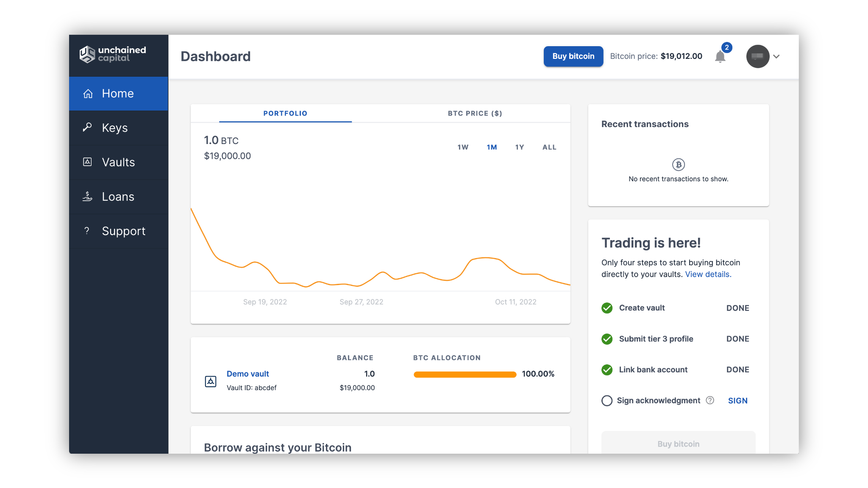Click the Home house icon in sidebar
868x488 pixels.
pyautogui.click(x=88, y=94)
